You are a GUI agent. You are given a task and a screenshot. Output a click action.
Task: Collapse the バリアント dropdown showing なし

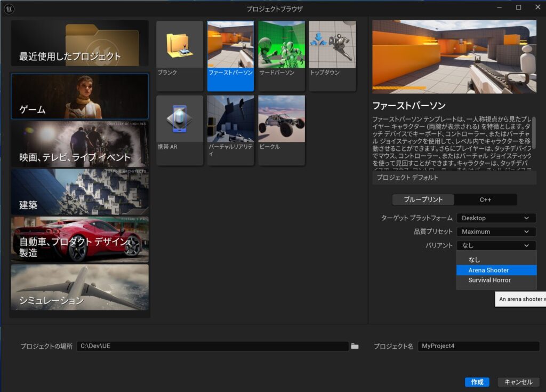(496, 245)
